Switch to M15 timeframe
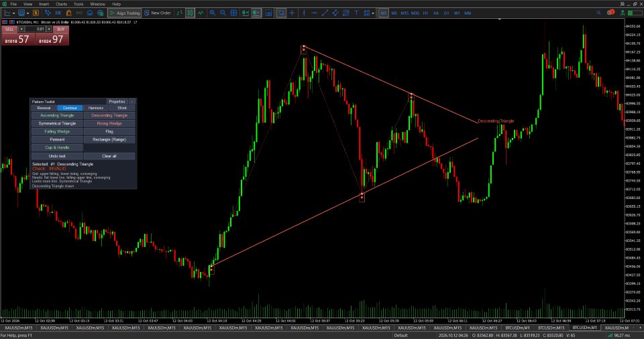 [x=405, y=13]
